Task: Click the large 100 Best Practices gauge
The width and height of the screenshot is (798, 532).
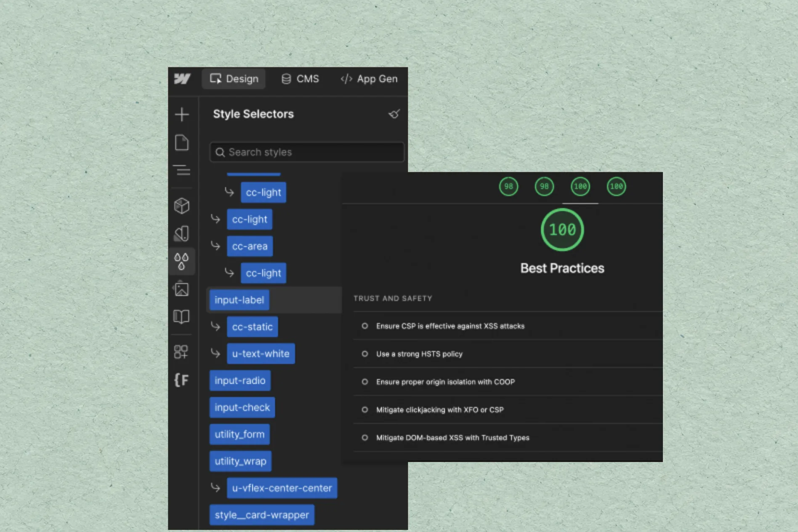Action: (x=562, y=230)
